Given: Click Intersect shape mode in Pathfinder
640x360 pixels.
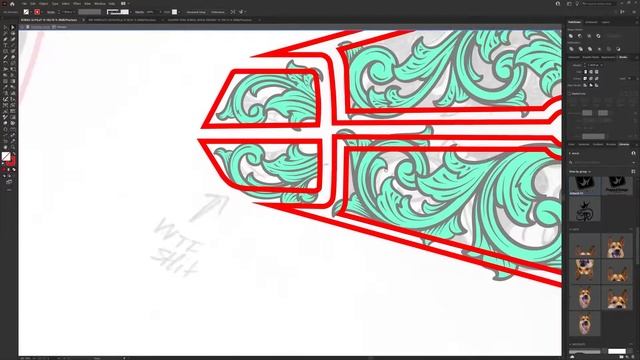Looking at the screenshot, I should tap(589, 36).
